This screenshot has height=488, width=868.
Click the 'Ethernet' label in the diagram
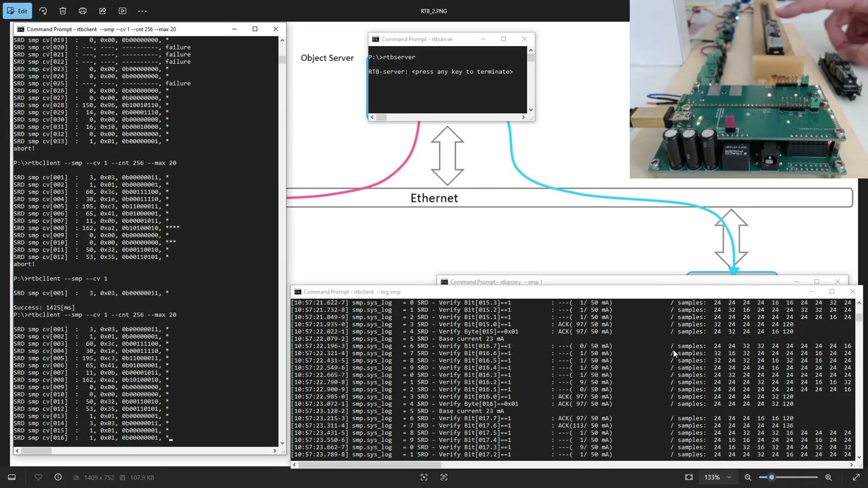[434, 198]
